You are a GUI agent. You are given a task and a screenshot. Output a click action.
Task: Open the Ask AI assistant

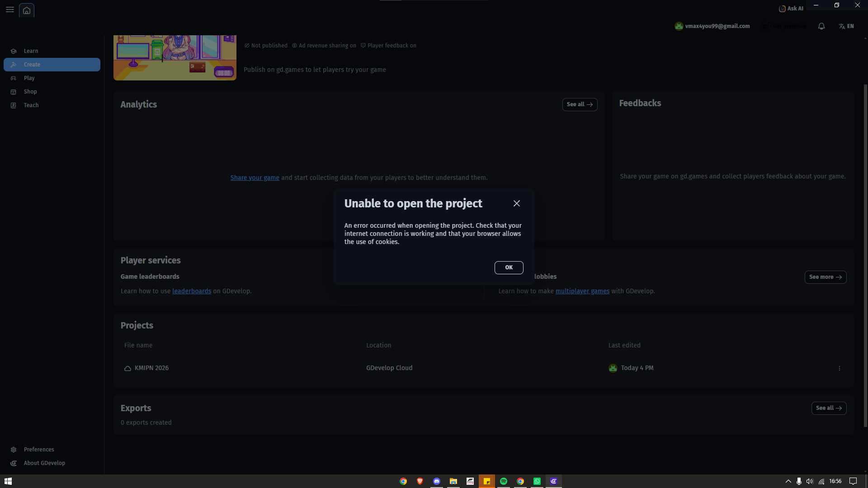click(791, 9)
